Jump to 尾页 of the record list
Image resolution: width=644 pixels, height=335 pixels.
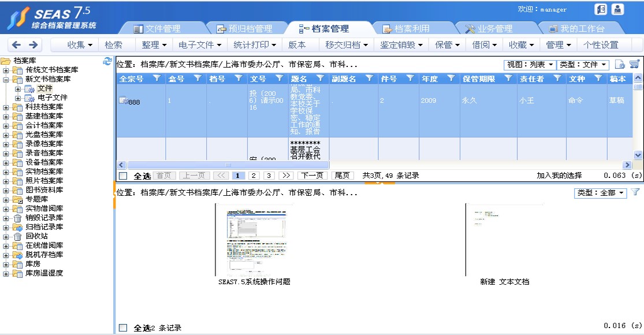pyautogui.click(x=342, y=176)
